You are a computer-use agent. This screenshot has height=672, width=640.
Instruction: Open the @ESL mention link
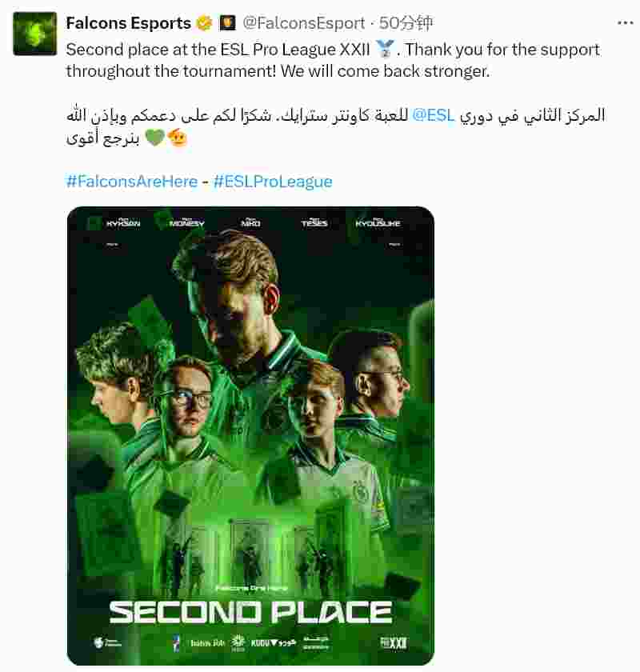pos(433,115)
